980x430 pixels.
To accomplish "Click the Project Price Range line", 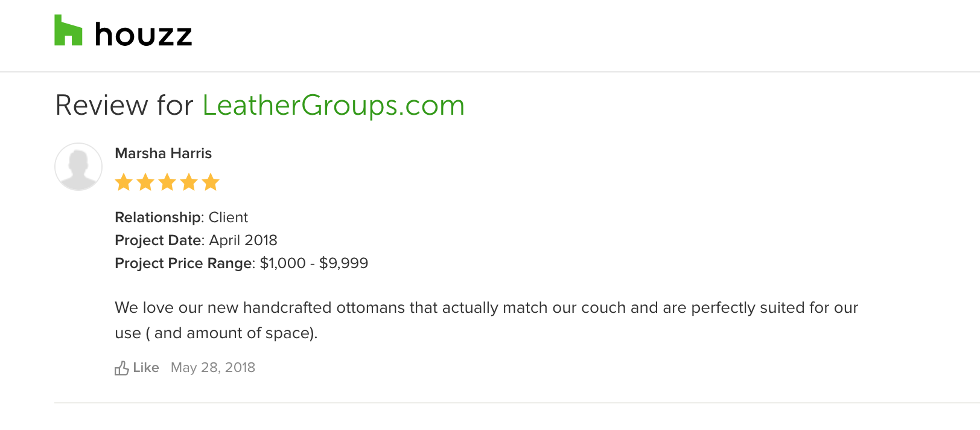I will click(x=241, y=263).
